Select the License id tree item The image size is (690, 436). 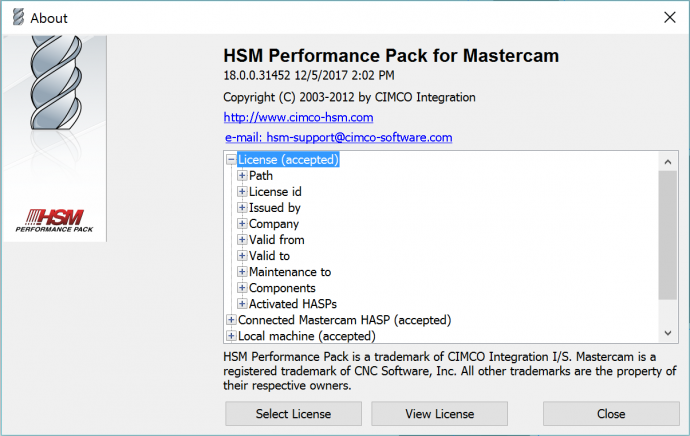(275, 191)
